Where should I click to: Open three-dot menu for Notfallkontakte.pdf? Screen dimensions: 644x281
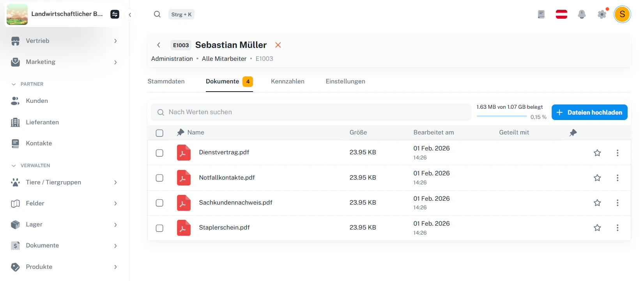[617, 178]
